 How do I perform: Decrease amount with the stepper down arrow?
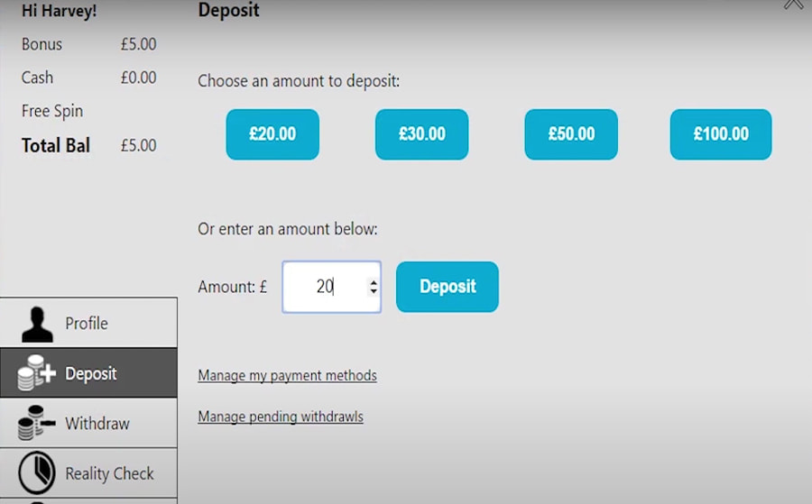[374, 292]
